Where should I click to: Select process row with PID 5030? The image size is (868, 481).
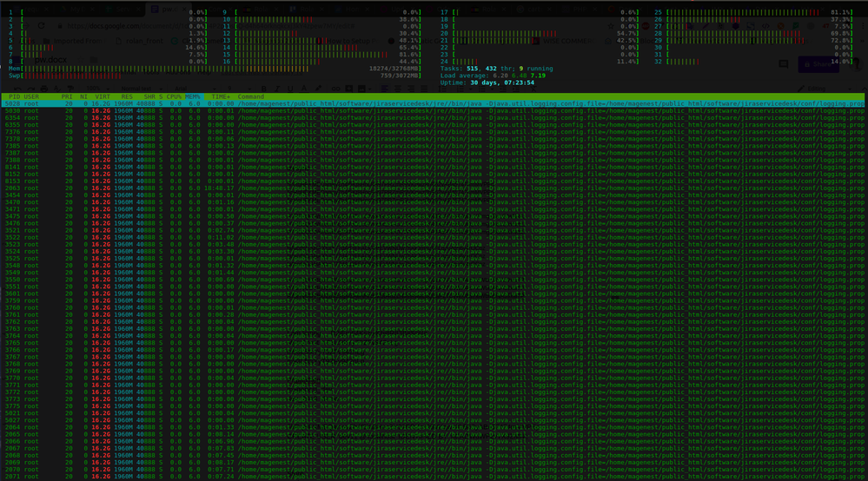tap(433, 111)
